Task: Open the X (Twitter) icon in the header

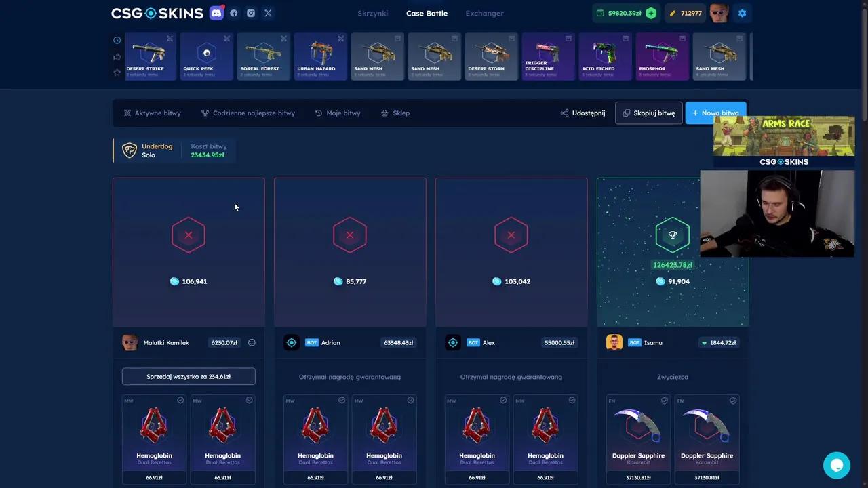Action: pos(268,13)
